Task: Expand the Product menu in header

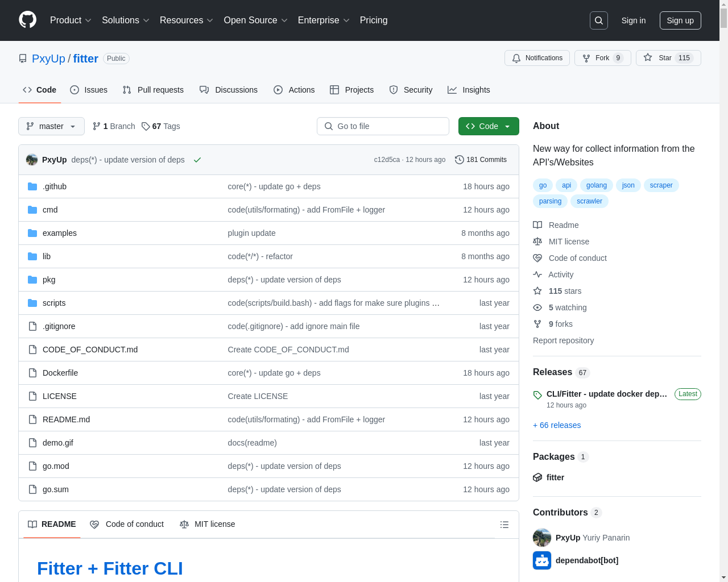Action: (71, 20)
